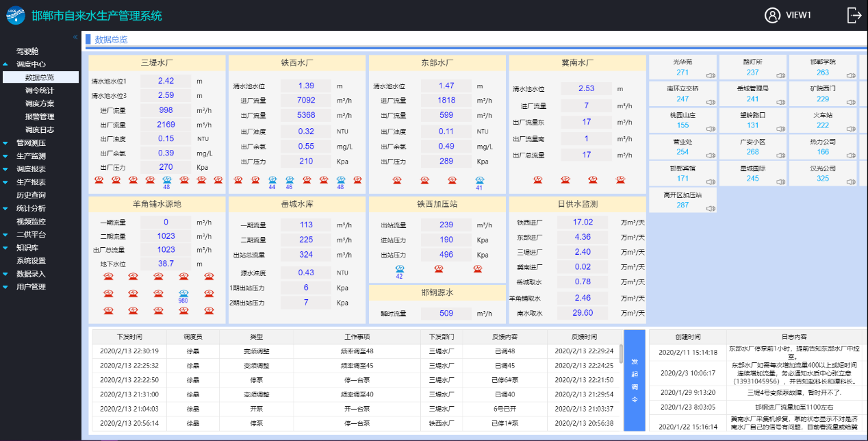Click the speaker icon on the 邯郸学院 card
This screenshot has width=868, height=441.
tap(851, 75)
